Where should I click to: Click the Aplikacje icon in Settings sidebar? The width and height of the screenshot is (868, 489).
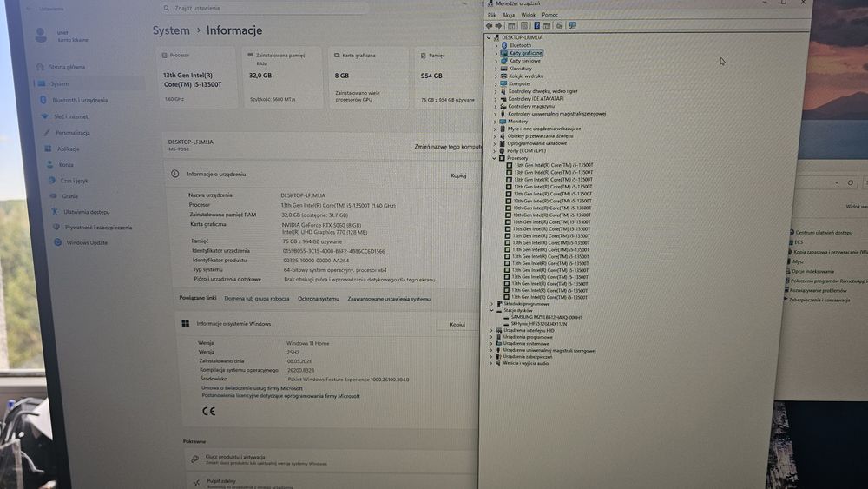pos(48,149)
